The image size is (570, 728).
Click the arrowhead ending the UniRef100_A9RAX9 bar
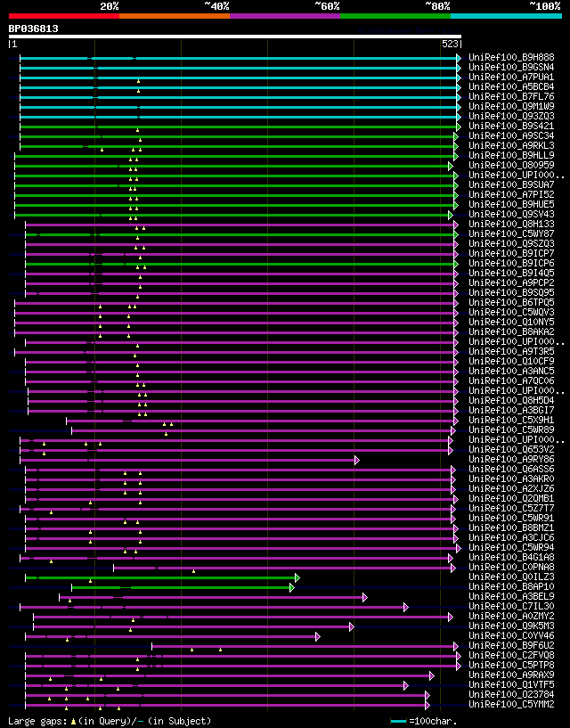point(432,676)
